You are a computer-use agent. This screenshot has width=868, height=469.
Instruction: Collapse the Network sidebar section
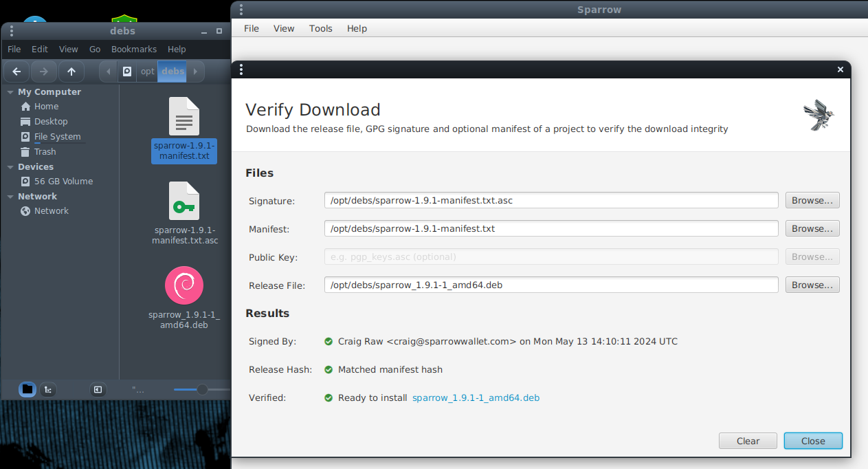coord(10,197)
